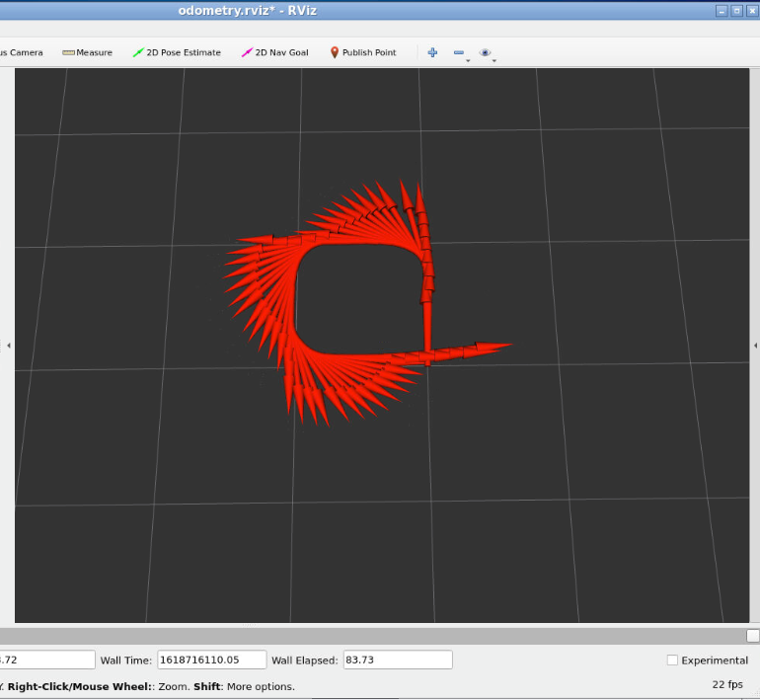Open the dropdown arrow beside the eye icon

pyautogui.click(x=494, y=60)
